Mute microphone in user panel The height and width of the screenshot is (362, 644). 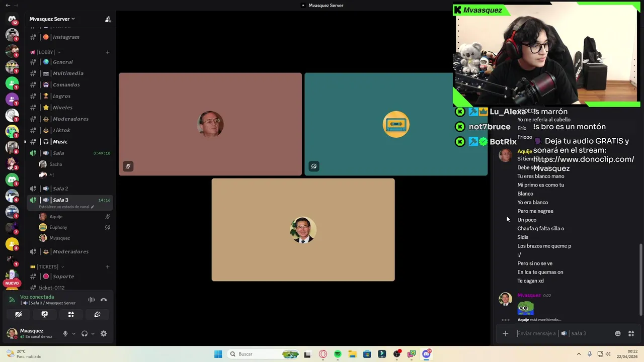point(65,333)
